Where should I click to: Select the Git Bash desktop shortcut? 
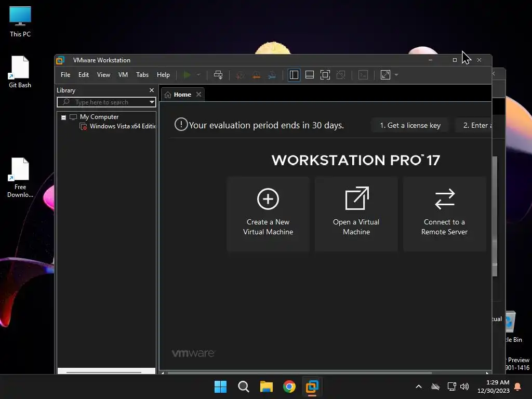pos(20,72)
